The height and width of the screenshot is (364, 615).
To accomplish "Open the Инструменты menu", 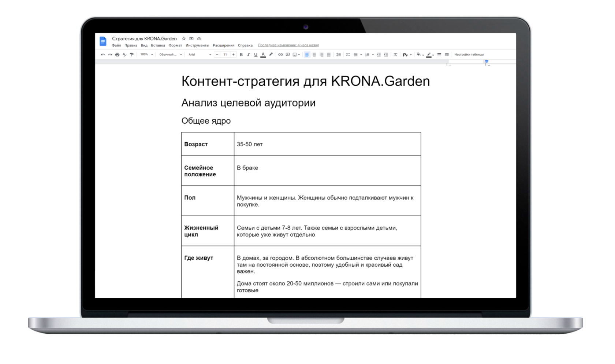I will (197, 45).
